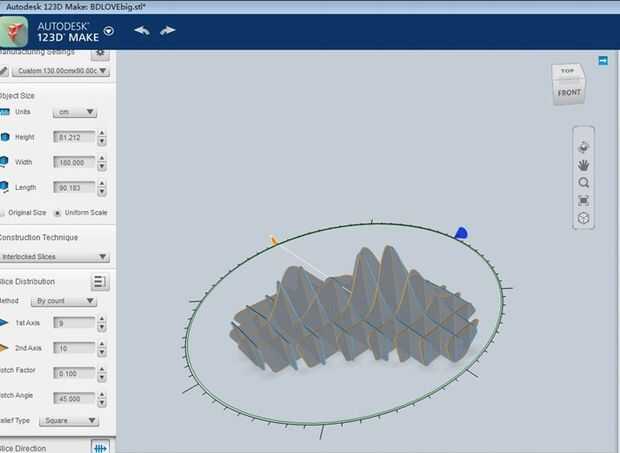Select the Zoom magnifier tool
Screen dimensions: 620x453
[584, 183]
